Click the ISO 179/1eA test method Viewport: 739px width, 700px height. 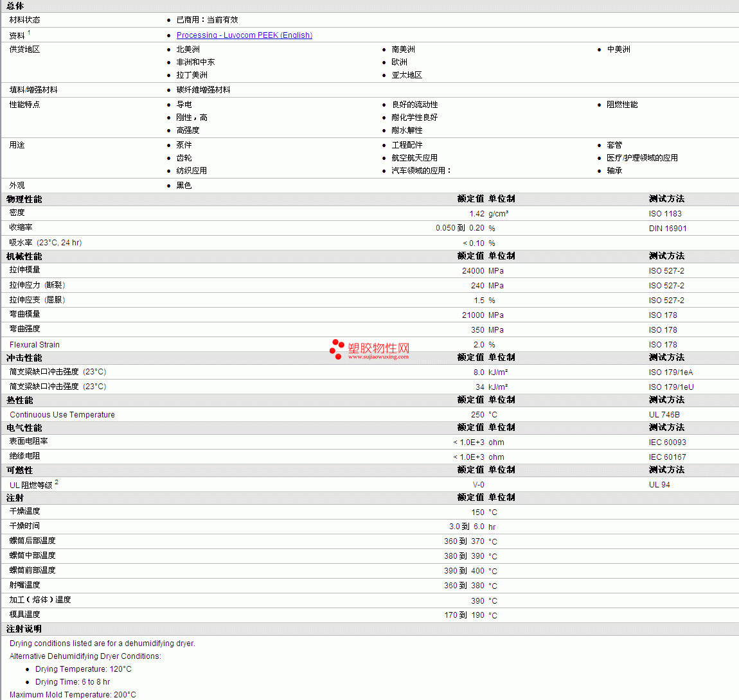(x=671, y=372)
